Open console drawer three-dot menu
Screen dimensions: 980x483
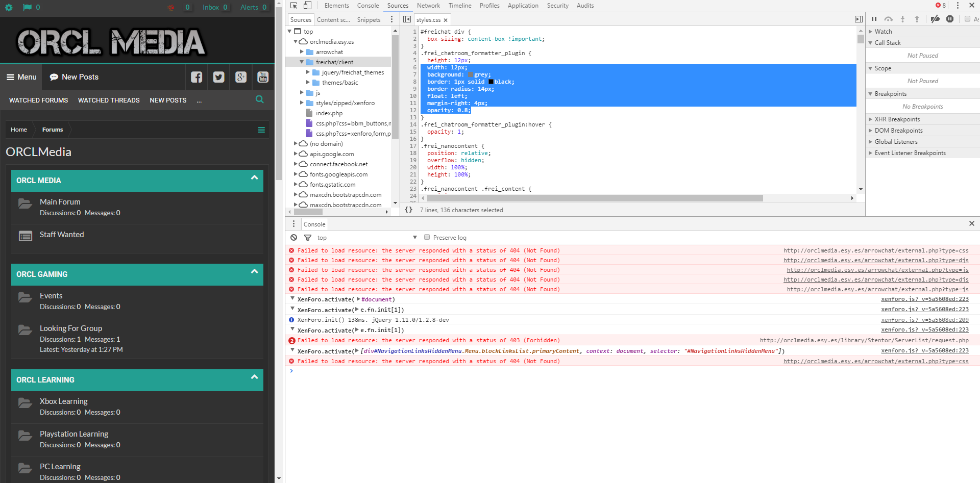tap(293, 224)
